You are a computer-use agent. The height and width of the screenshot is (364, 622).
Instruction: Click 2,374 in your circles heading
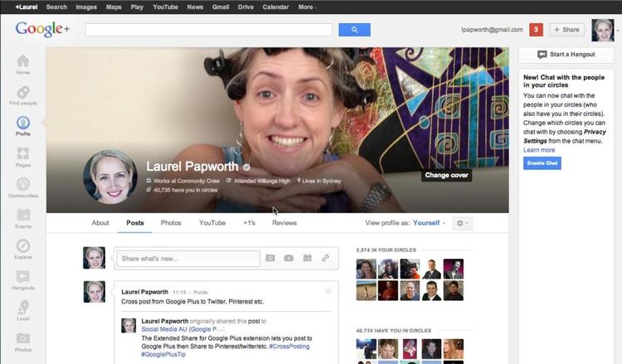pyautogui.click(x=386, y=250)
